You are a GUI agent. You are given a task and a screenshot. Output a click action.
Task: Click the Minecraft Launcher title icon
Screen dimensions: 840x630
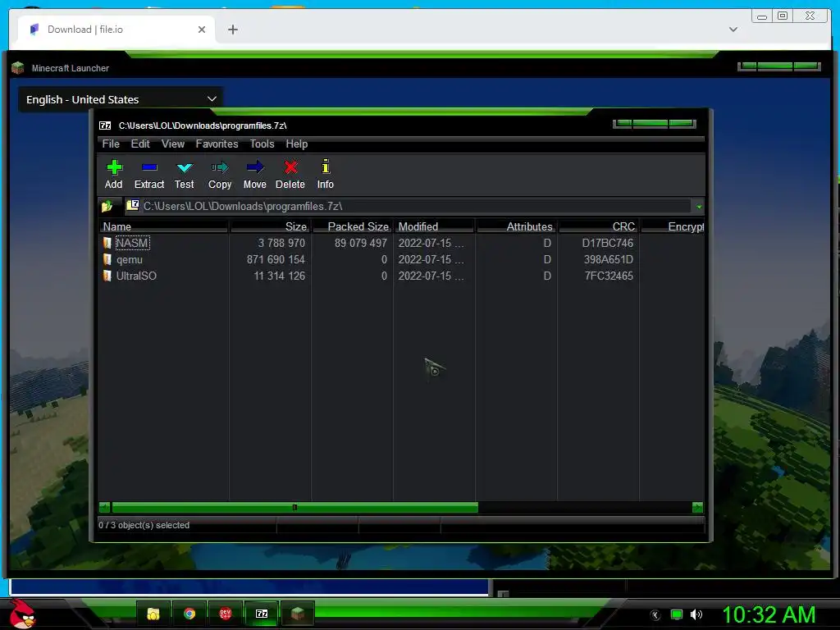18,68
